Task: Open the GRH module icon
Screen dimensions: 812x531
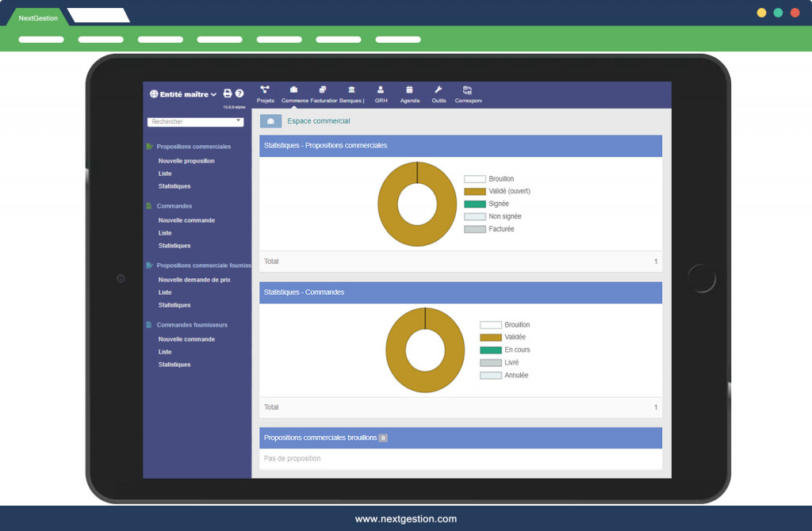Action: tap(381, 90)
